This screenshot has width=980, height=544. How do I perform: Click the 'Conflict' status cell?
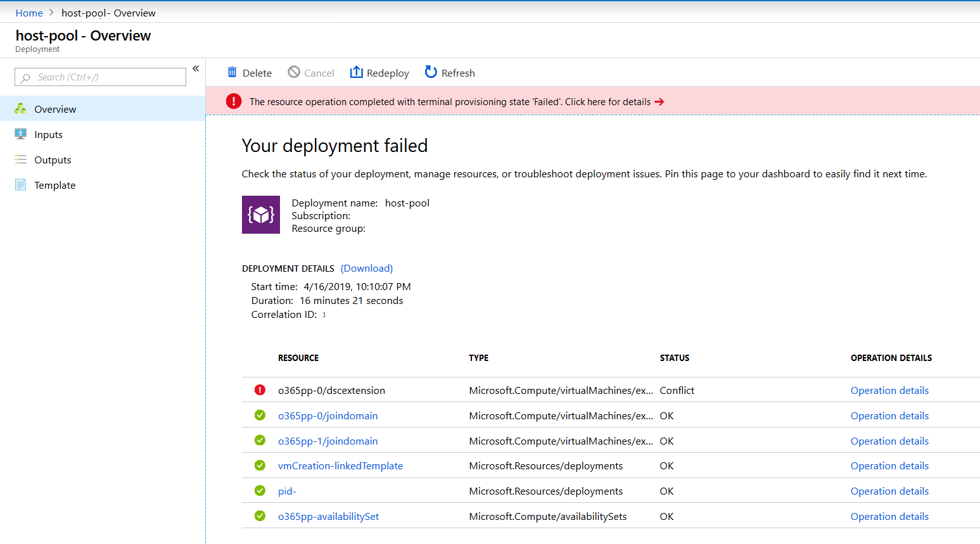677,390
